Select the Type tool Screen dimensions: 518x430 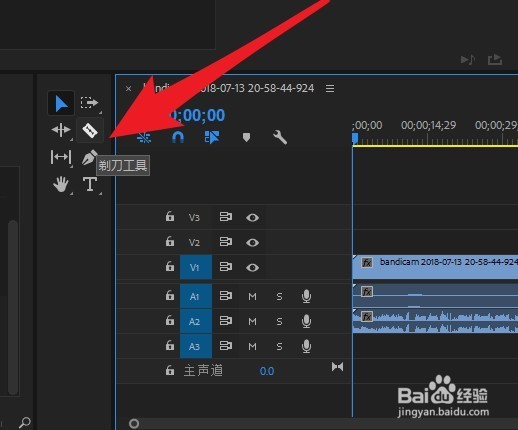[90, 184]
